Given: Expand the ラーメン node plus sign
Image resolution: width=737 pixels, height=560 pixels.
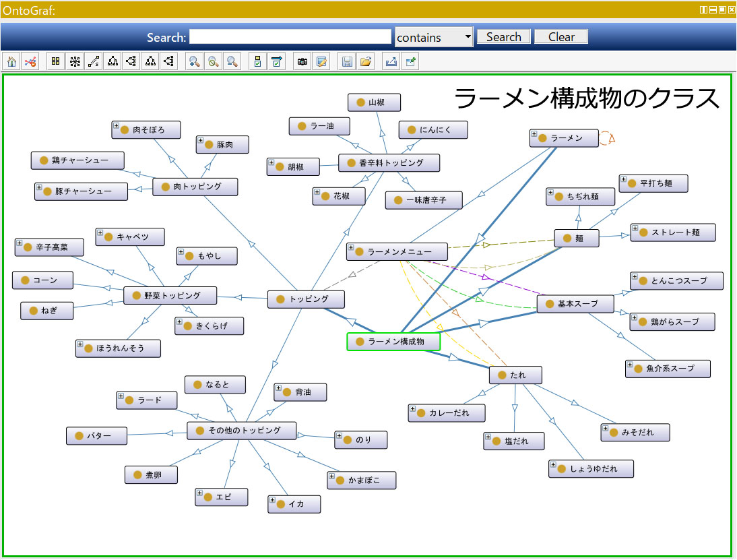Looking at the screenshot, I should coord(534,134).
